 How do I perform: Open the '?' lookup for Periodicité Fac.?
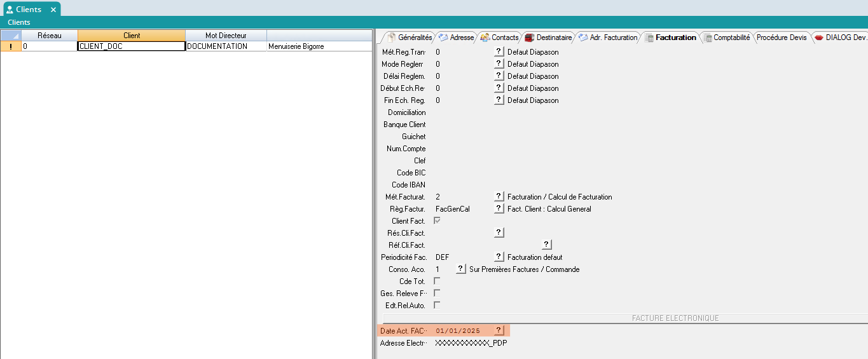(x=499, y=257)
